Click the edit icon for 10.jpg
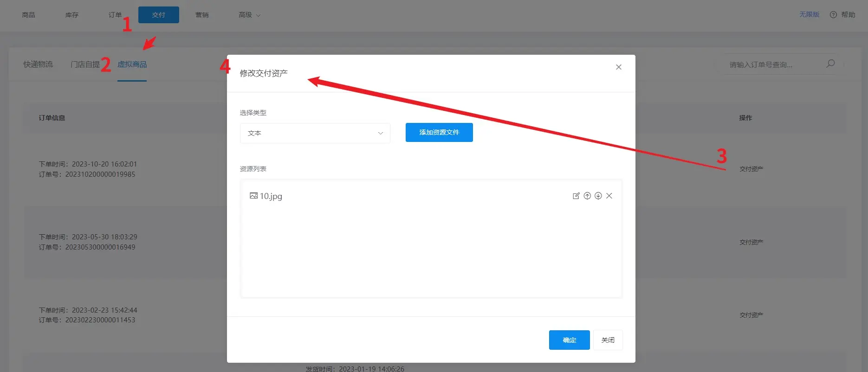The height and width of the screenshot is (372, 868). coord(576,196)
